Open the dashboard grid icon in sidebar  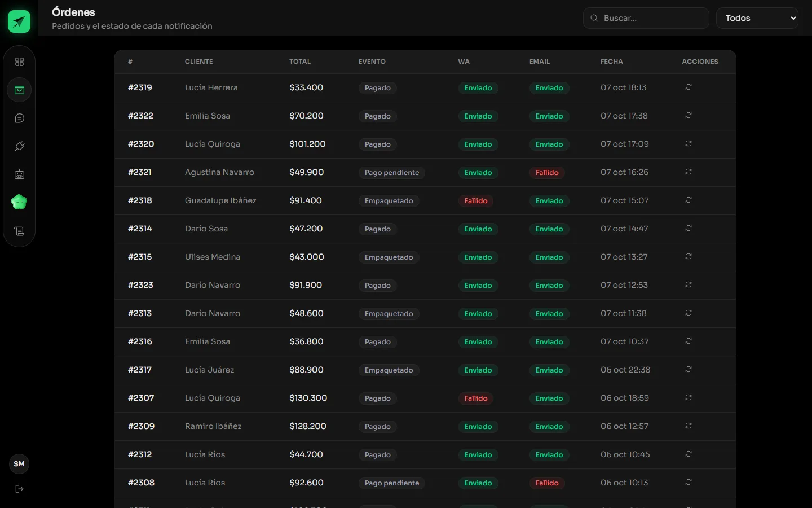tap(19, 62)
